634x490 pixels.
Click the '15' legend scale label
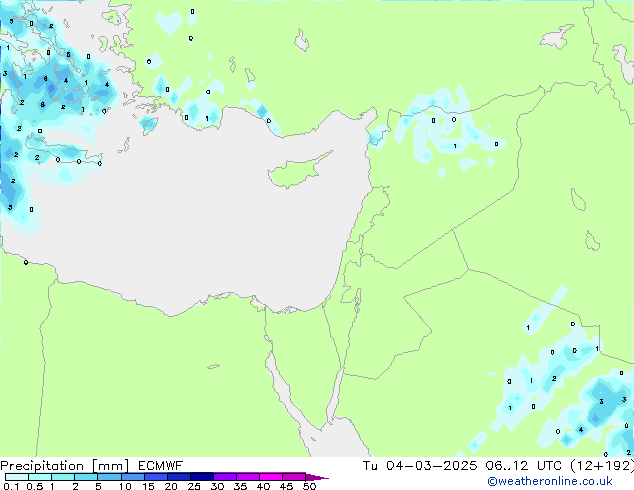(148, 486)
